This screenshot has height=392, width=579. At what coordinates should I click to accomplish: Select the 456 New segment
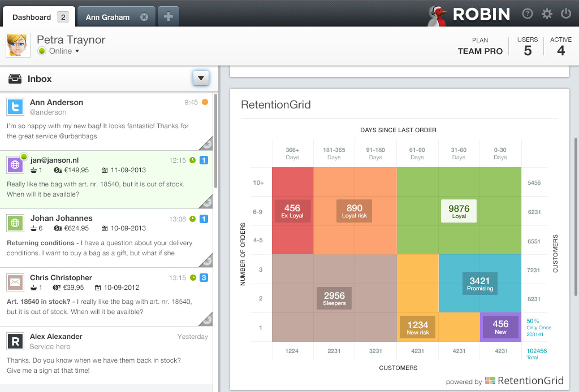pos(500,326)
